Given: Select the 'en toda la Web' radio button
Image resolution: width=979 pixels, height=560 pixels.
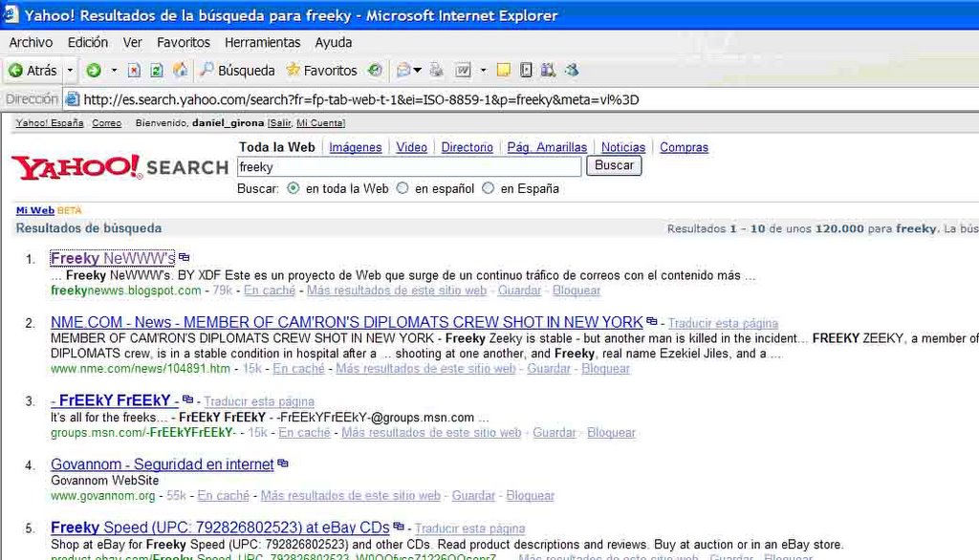Looking at the screenshot, I should point(293,188).
